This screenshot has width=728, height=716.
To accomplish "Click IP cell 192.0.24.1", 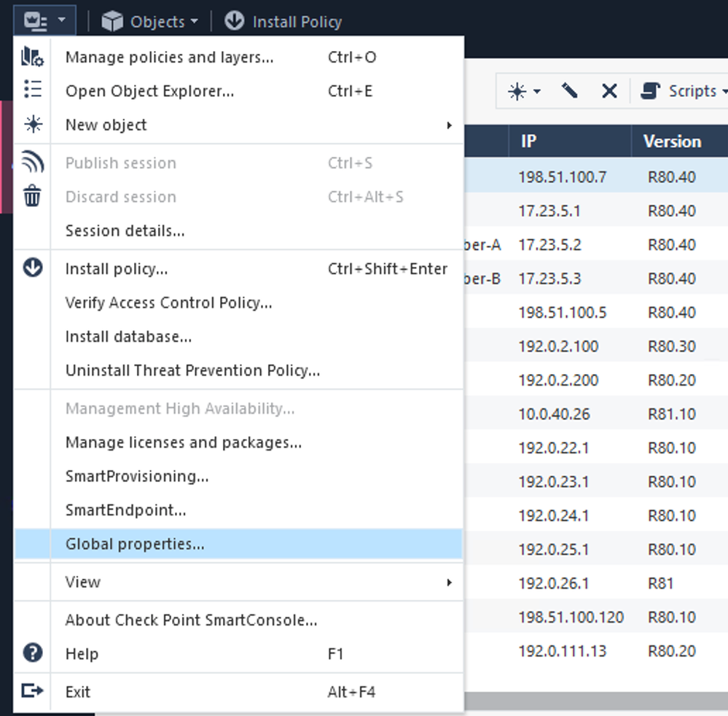I will [x=554, y=516].
